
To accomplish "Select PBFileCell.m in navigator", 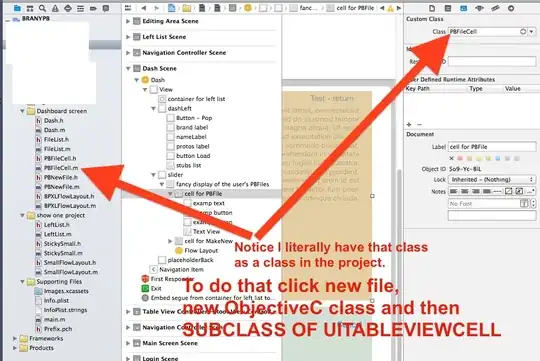I will coord(61,168).
